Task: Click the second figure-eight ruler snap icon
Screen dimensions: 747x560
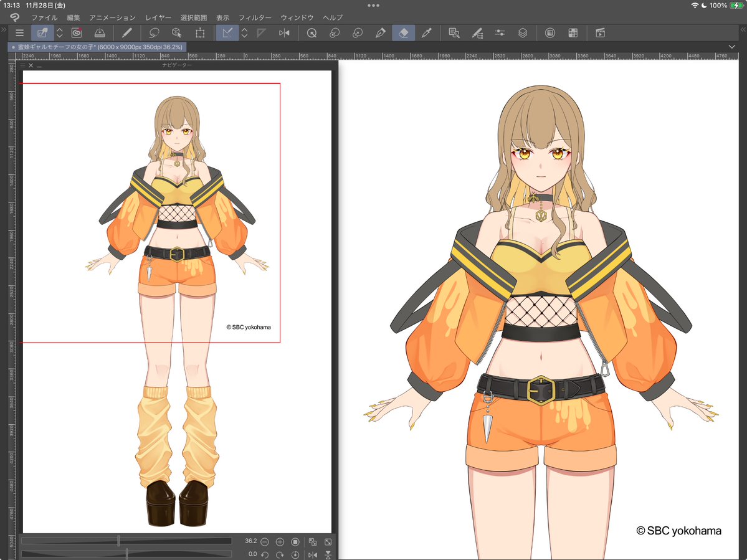Action: (x=358, y=33)
